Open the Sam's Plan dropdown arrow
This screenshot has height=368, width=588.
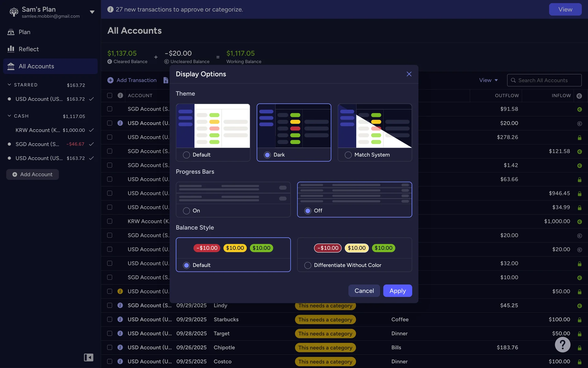click(x=92, y=12)
